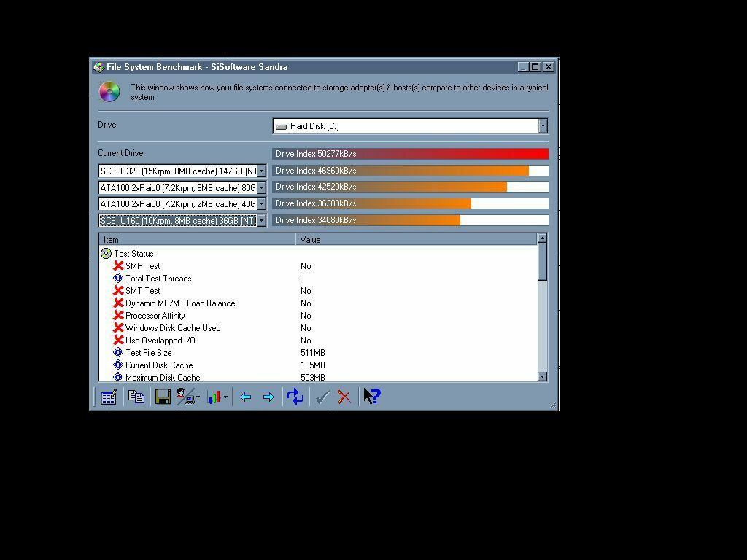
Task: Click the title bar application icon
Action: (98, 67)
